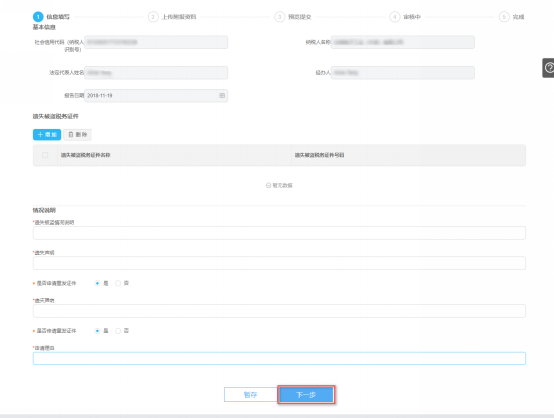Viewport: 554px width, 418px height.
Task: Open the help question-mark icon at right edge
Action: point(549,67)
